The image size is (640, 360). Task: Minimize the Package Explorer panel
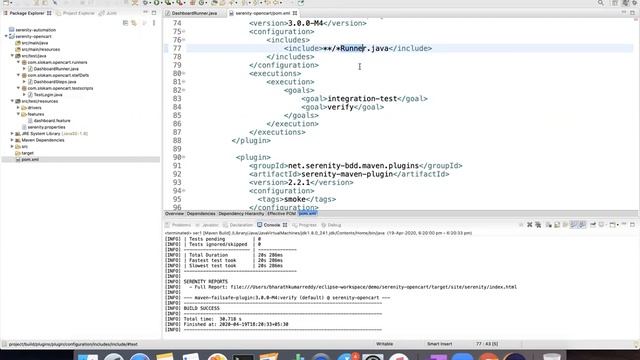(x=145, y=13)
